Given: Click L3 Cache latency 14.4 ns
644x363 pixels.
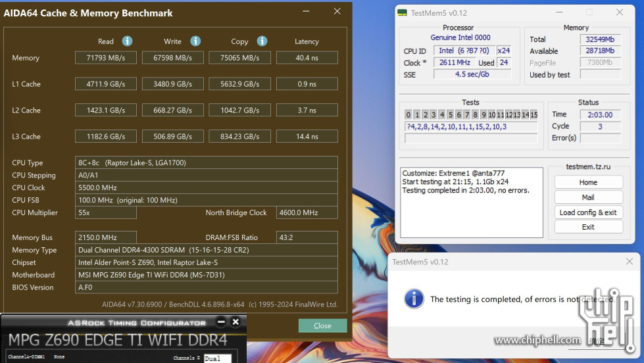Looking at the screenshot, I should click(x=307, y=137).
